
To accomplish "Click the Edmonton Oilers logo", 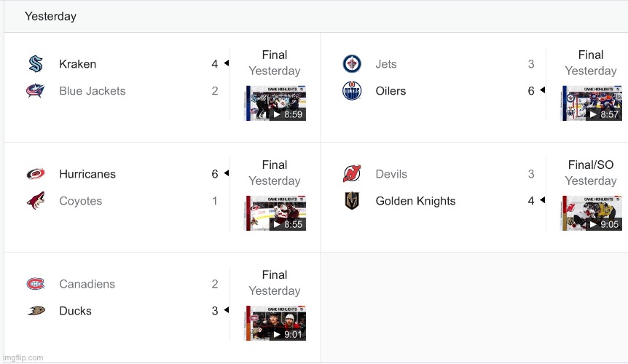I will (x=352, y=91).
